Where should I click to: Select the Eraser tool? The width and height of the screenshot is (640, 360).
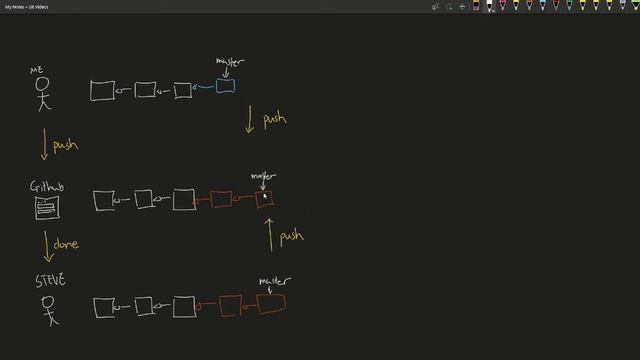476,6
